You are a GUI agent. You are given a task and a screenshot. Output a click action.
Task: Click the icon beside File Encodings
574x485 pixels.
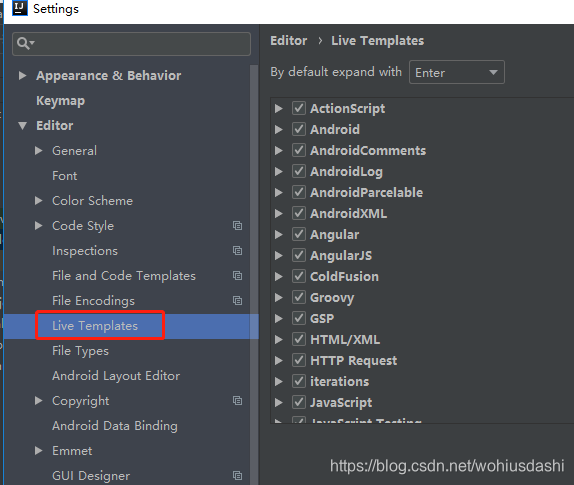click(x=237, y=301)
